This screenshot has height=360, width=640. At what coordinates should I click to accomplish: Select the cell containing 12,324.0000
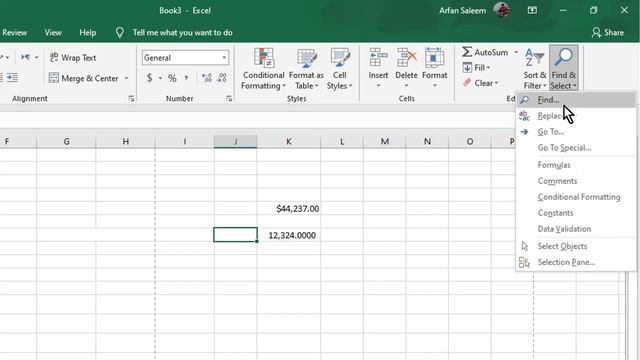click(289, 235)
